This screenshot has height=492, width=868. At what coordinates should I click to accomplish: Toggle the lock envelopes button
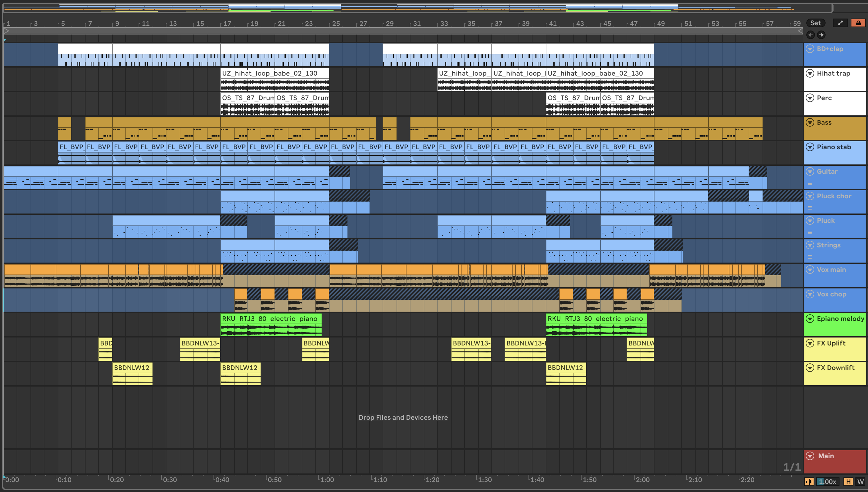858,23
